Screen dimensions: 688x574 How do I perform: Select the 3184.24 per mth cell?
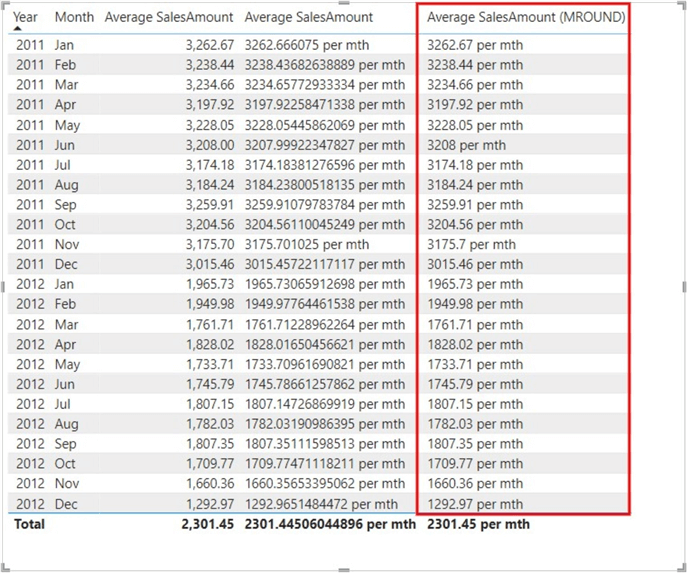click(475, 185)
